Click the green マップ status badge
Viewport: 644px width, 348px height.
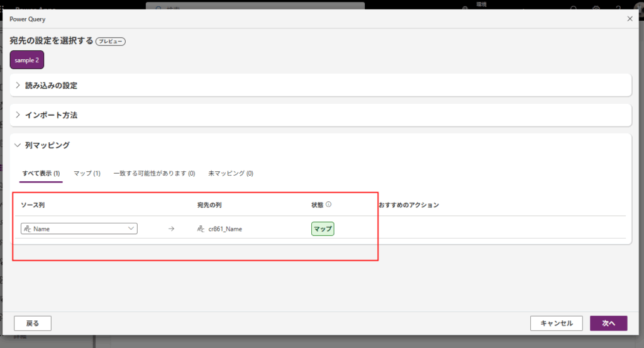pos(323,229)
